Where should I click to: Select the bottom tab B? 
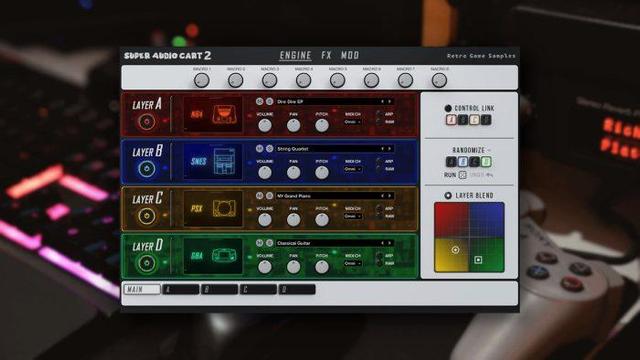[x=220, y=289]
